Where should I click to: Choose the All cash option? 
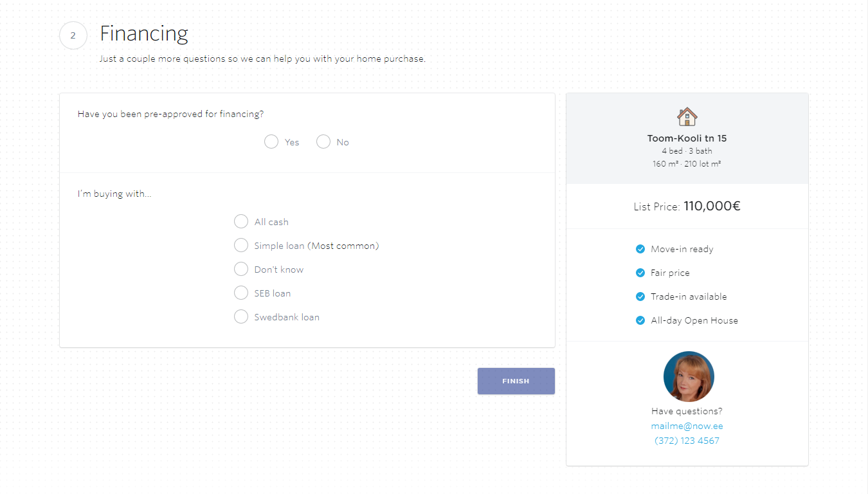[241, 221]
